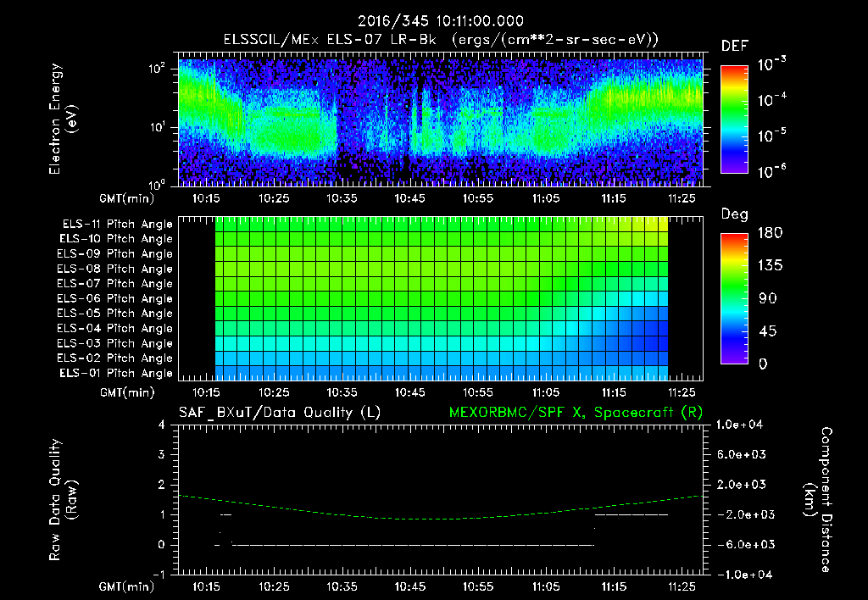Viewport: 868px width, 600px height.
Task: Select the ELS-10 Pitch Angle row label
Action: coord(116,239)
